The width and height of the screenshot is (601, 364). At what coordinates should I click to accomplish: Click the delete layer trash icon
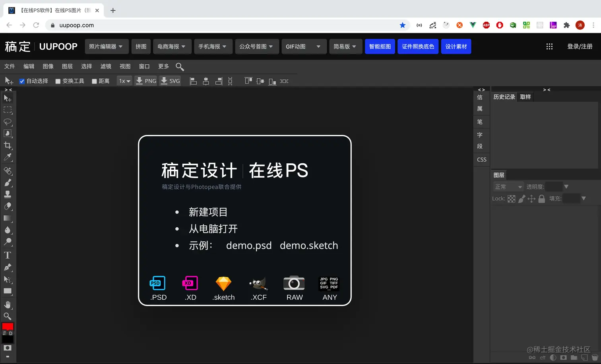pos(595,358)
